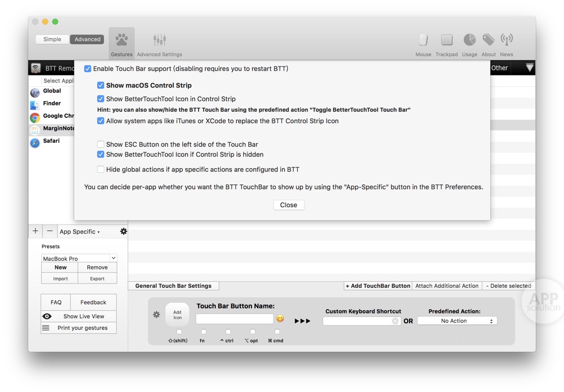Select the Other tab
This screenshot has width=564, height=392.
point(499,68)
